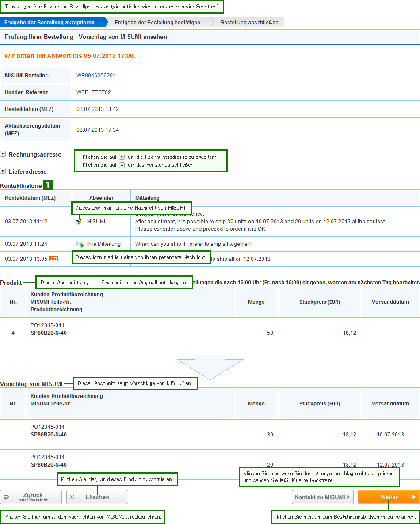Click the 'Absender' column header

101,198
